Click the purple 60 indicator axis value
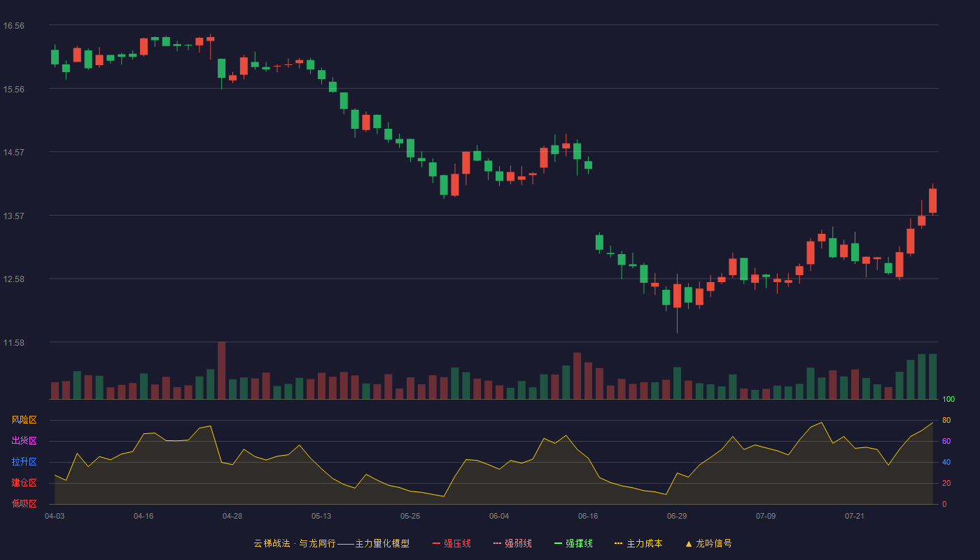Screen dimensions: 980x560 (x=946, y=441)
